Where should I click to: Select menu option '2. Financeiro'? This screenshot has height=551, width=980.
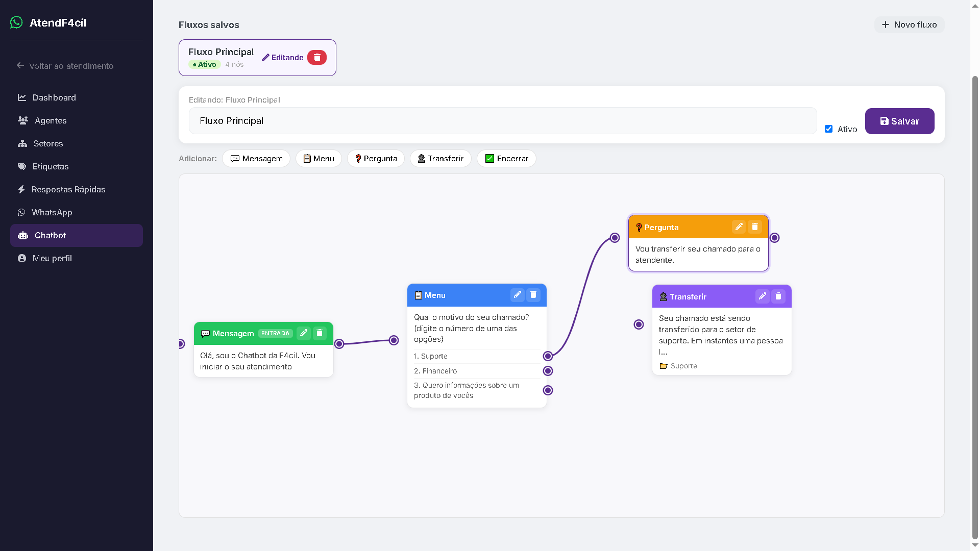tap(477, 371)
